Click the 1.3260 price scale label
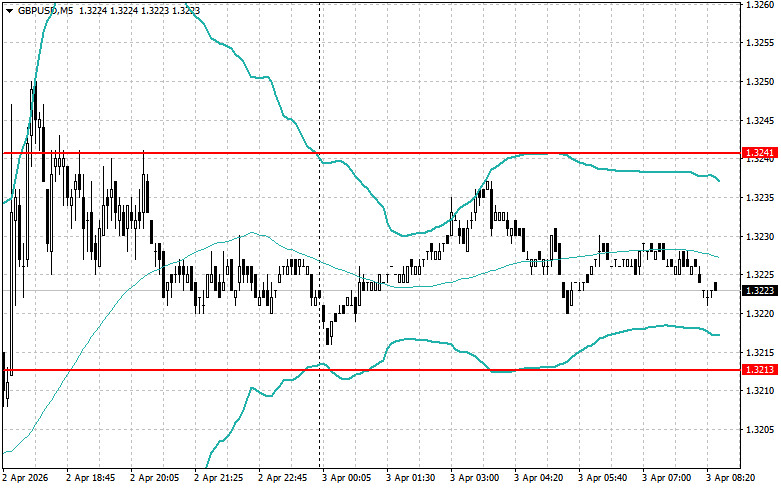 coord(760,4)
